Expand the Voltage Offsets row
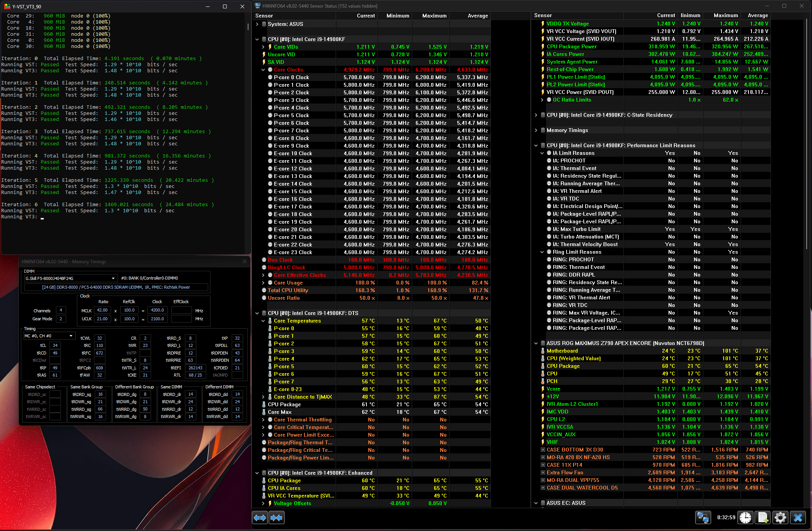Image resolution: width=812 pixels, height=531 pixels. pos(263,503)
